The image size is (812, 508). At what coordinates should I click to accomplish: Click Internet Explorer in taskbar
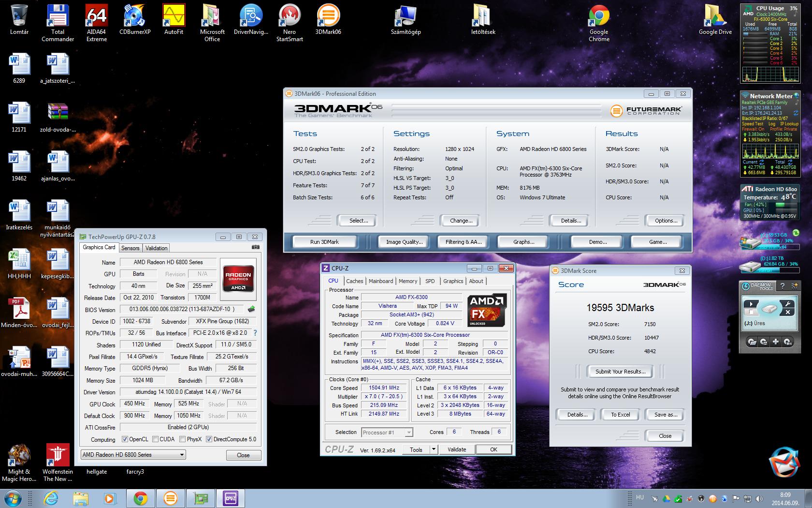point(51,498)
